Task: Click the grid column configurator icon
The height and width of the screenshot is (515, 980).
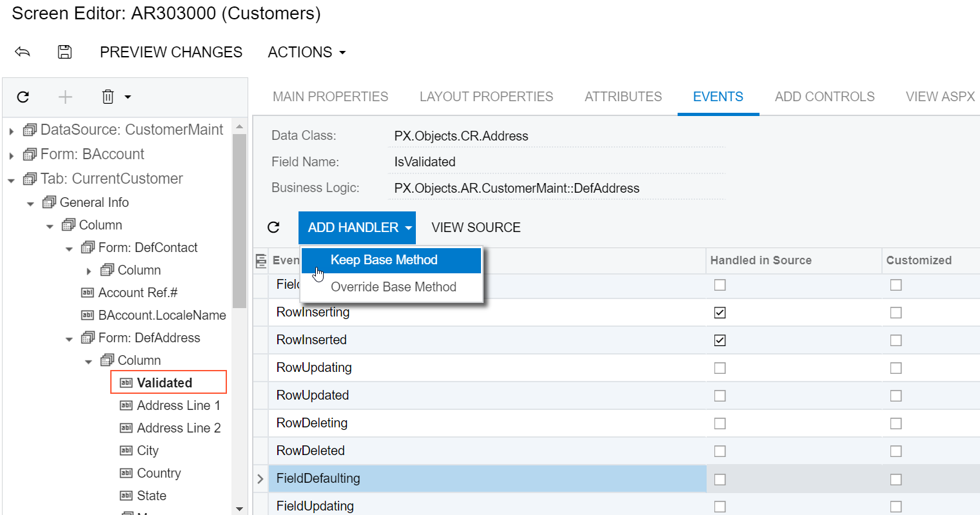Action: [x=261, y=260]
